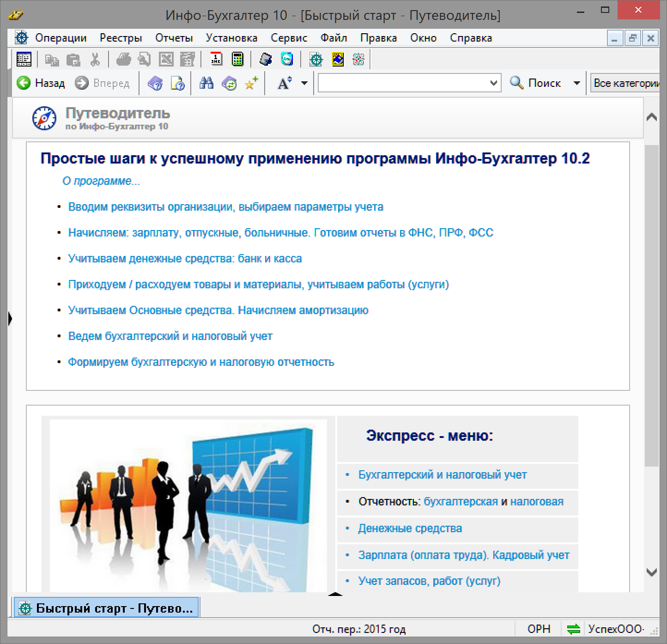667x644 pixels.
Task: Click the vertical scrollbar down arrow
Action: click(x=652, y=573)
